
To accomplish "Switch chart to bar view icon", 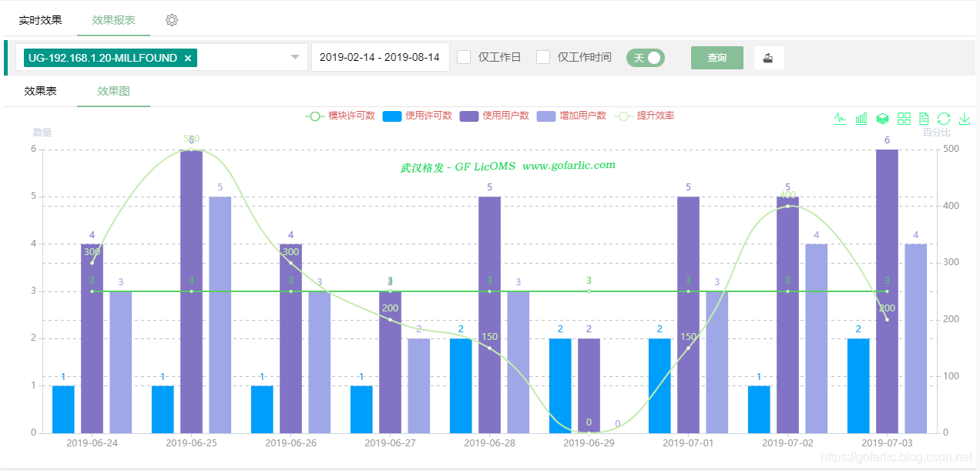I will tap(861, 119).
